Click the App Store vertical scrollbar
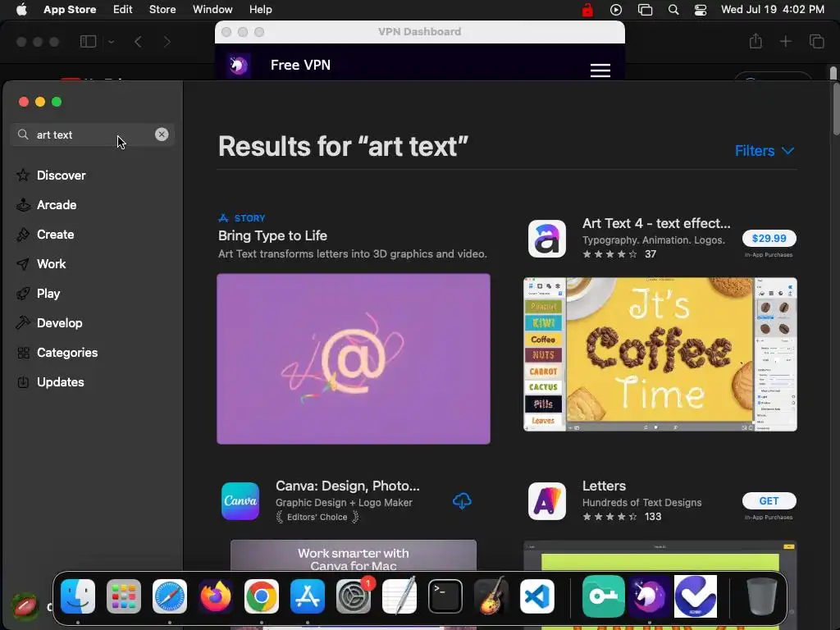 (835, 110)
